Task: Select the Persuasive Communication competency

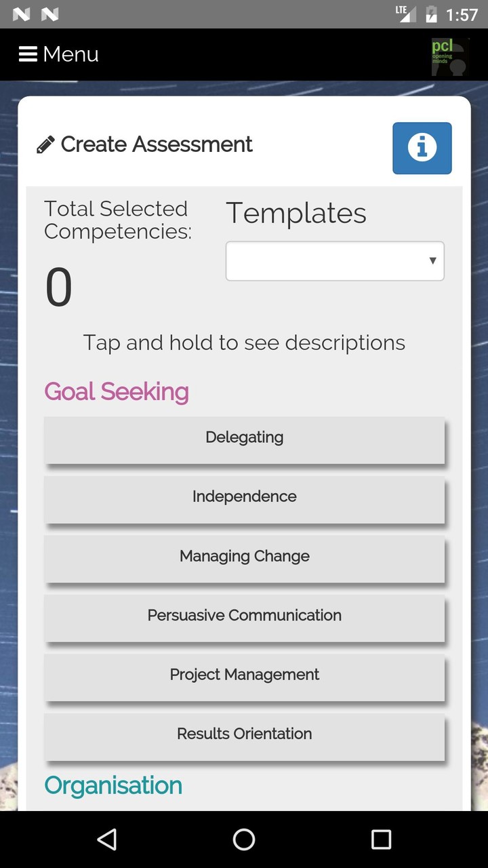Action: 244,615
